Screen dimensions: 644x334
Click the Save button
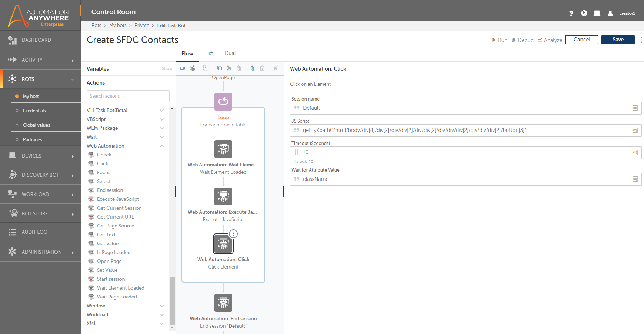[618, 40]
